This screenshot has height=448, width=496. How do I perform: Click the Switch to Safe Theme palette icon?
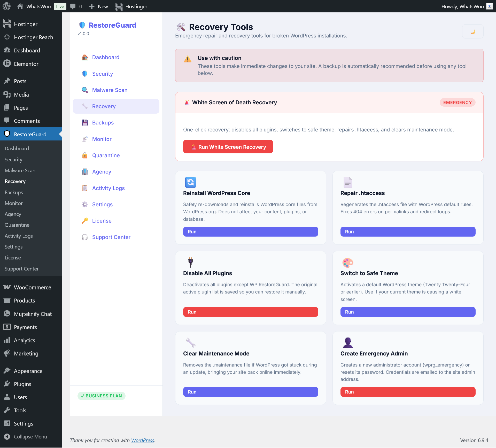[x=348, y=263]
